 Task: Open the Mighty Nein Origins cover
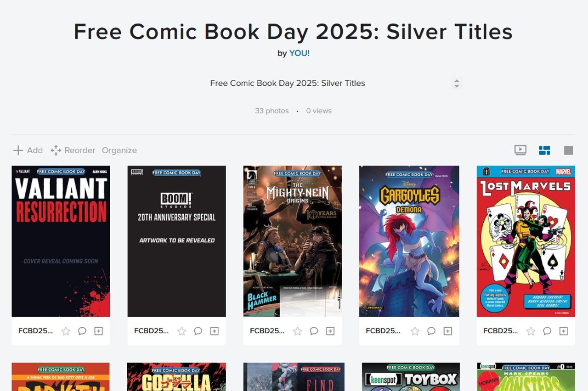[x=293, y=241]
